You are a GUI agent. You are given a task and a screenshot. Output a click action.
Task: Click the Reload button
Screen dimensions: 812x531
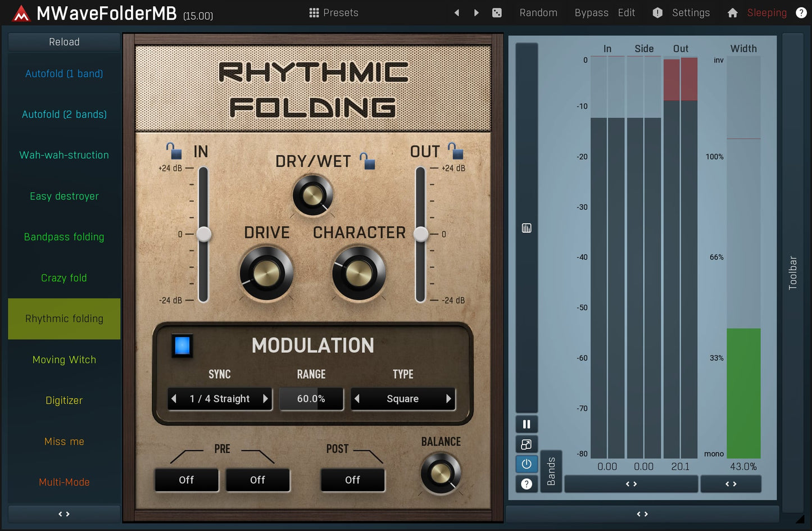pos(64,42)
